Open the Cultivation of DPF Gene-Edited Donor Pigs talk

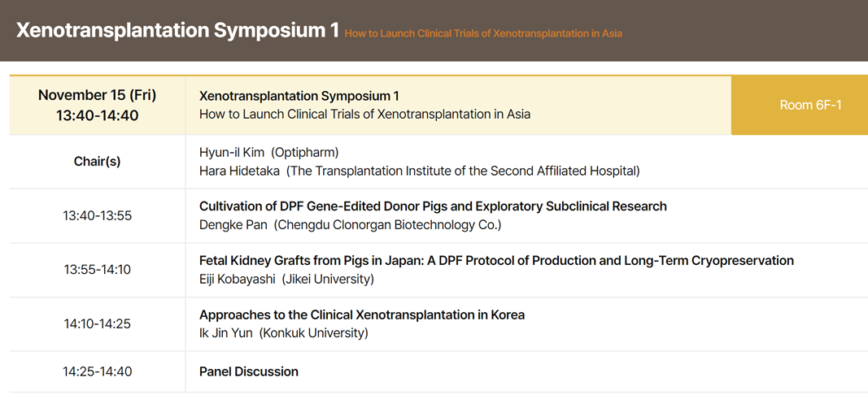pos(433,206)
